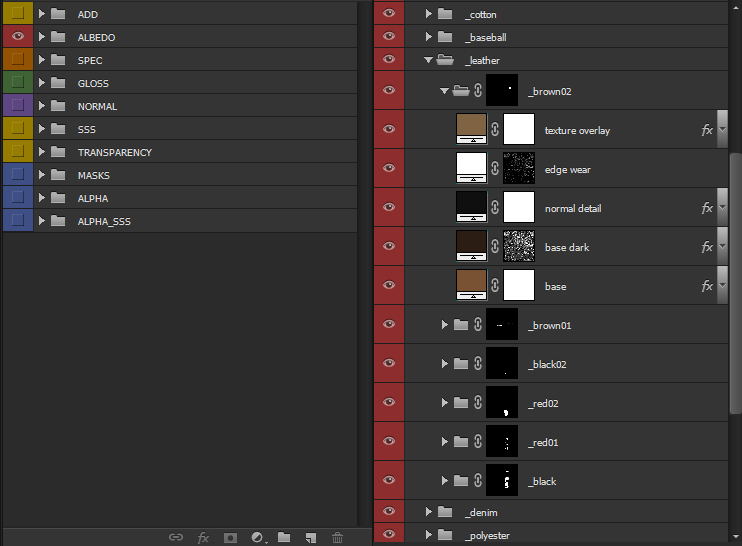This screenshot has width=742, height=546.
Task: Expand texture overlay layer effects arrow
Action: (x=722, y=129)
